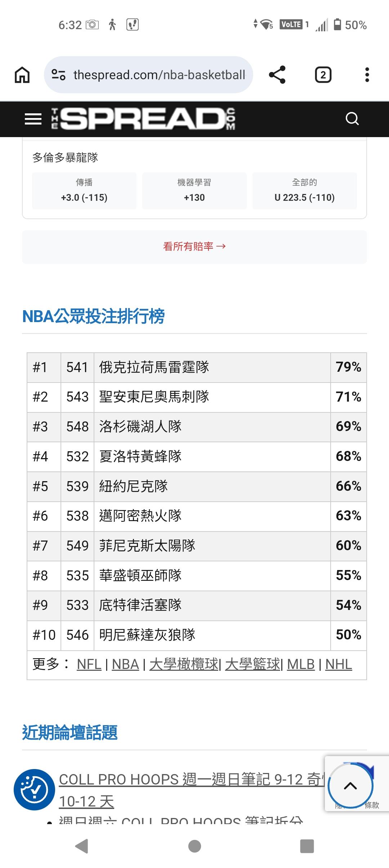Open the browser three-dot overflow menu

[x=367, y=75]
